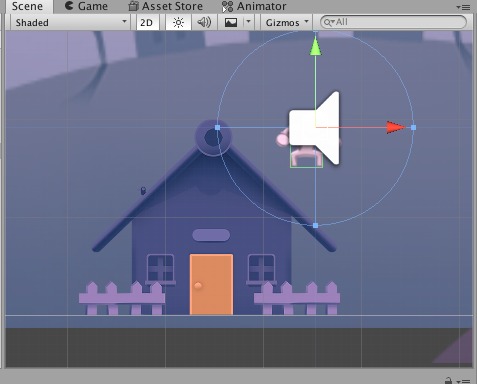Select the right house window
This screenshot has height=384, width=477.
[261, 269]
